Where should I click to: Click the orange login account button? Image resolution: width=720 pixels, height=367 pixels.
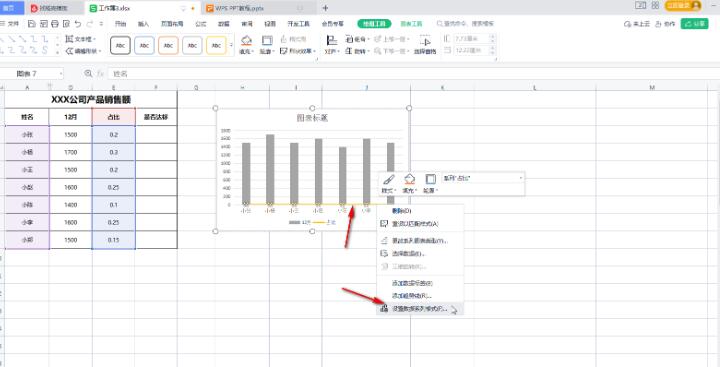pyautogui.click(x=683, y=6)
